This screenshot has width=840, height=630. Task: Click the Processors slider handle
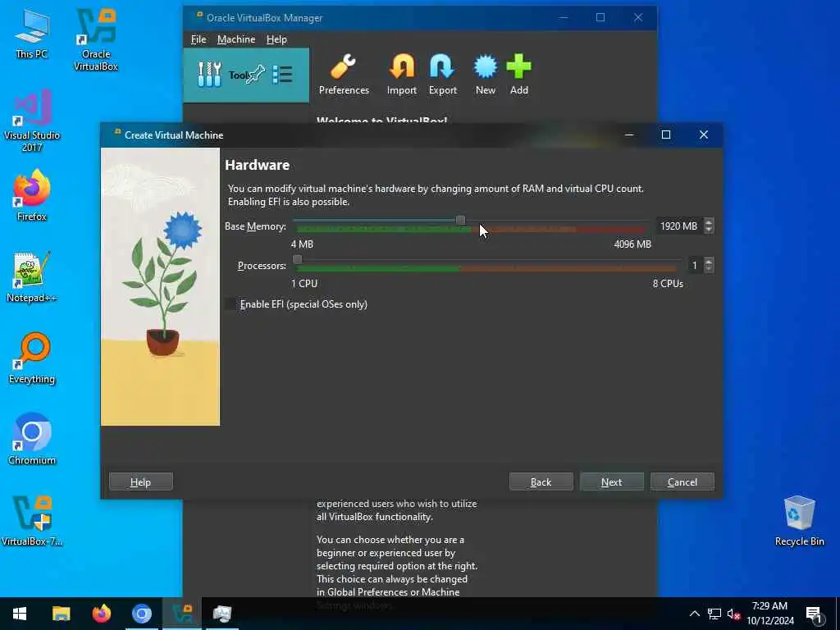pyautogui.click(x=297, y=260)
